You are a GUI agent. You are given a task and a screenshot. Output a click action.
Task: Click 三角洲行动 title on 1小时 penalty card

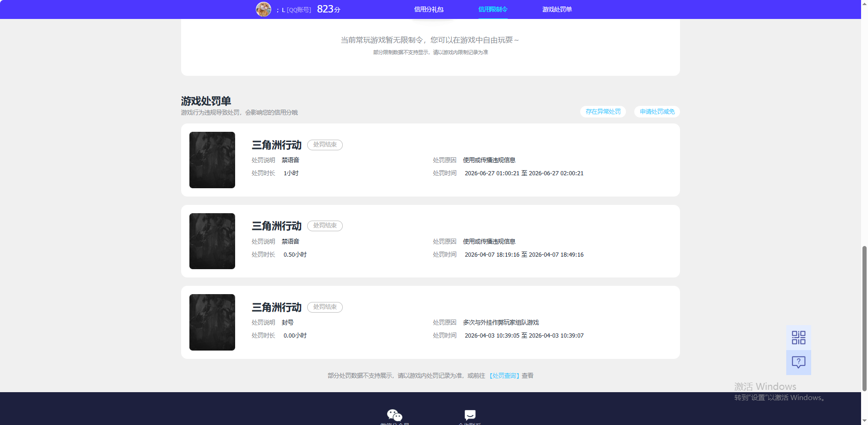[x=276, y=145]
